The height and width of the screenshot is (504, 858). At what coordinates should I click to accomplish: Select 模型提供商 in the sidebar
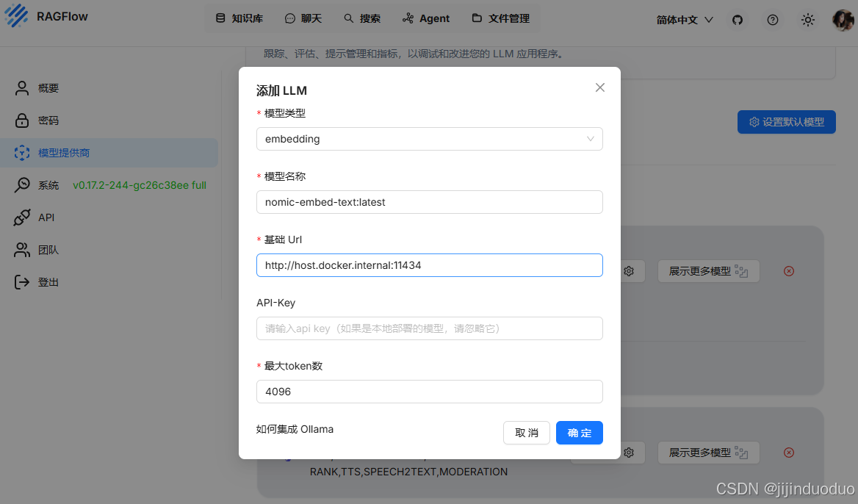[109, 153]
